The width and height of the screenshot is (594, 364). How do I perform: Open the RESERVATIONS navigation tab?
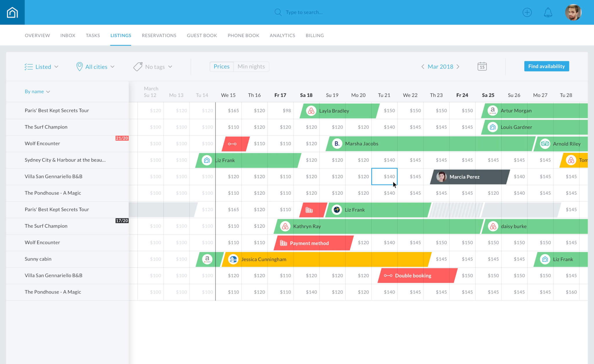pos(159,35)
